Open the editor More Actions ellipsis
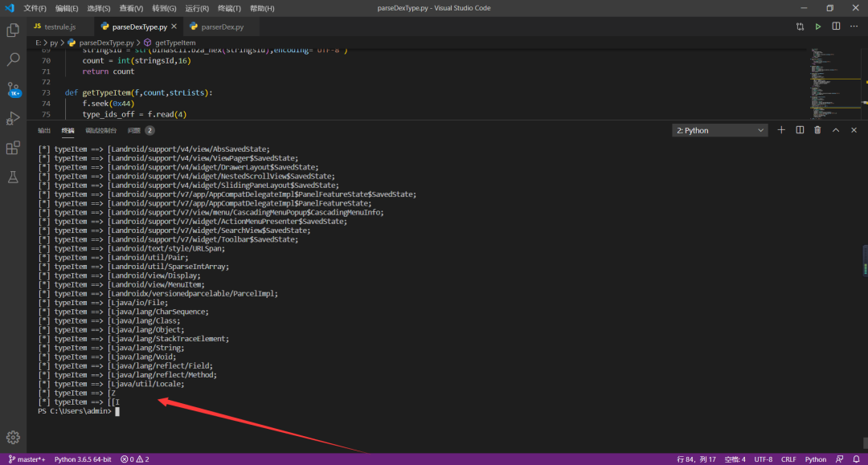This screenshot has width=868, height=465. [x=854, y=27]
